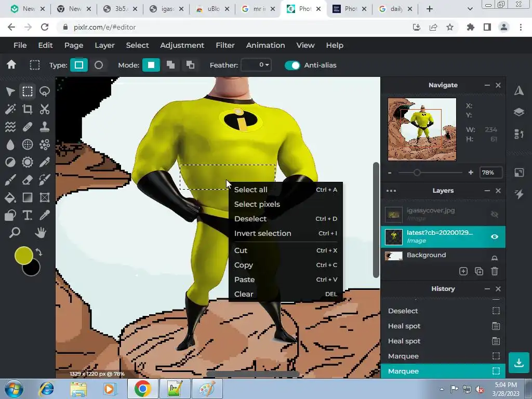Screen dimensions: 532x399
Task: Set selection Mode to subtract
Action: pyautogui.click(x=190, y=65)
